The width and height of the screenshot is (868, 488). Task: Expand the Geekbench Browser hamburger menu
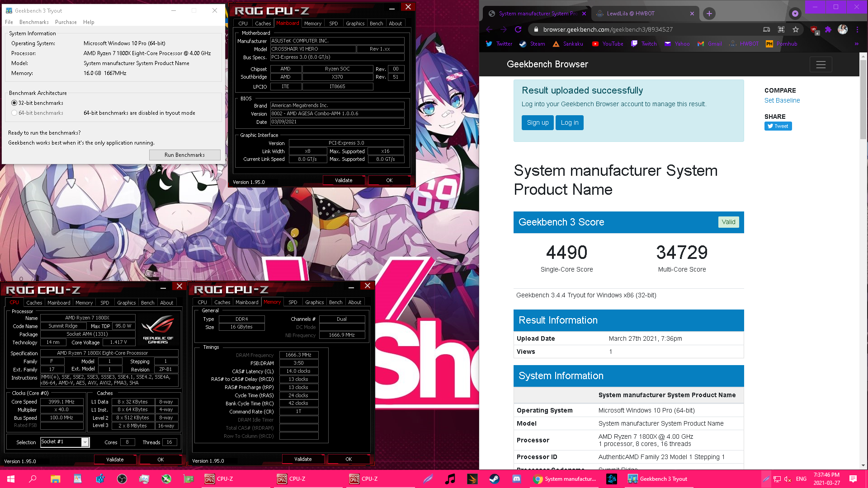click(821, 65)
